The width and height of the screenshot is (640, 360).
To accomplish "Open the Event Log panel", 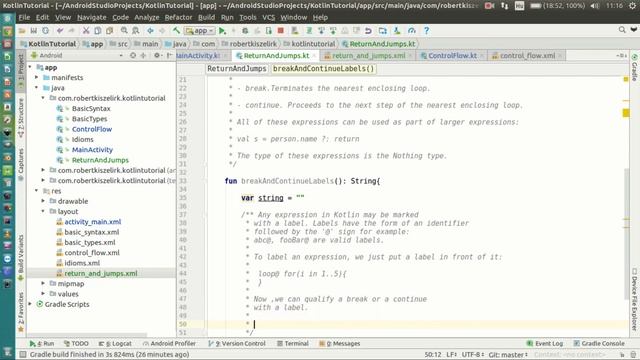I will [544, 344].
